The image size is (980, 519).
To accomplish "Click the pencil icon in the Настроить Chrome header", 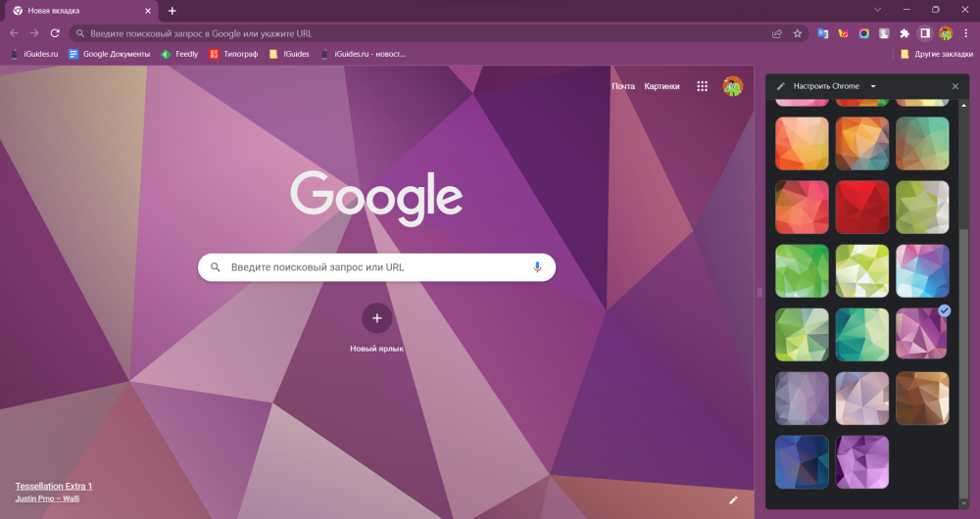I will click(781, 86).
